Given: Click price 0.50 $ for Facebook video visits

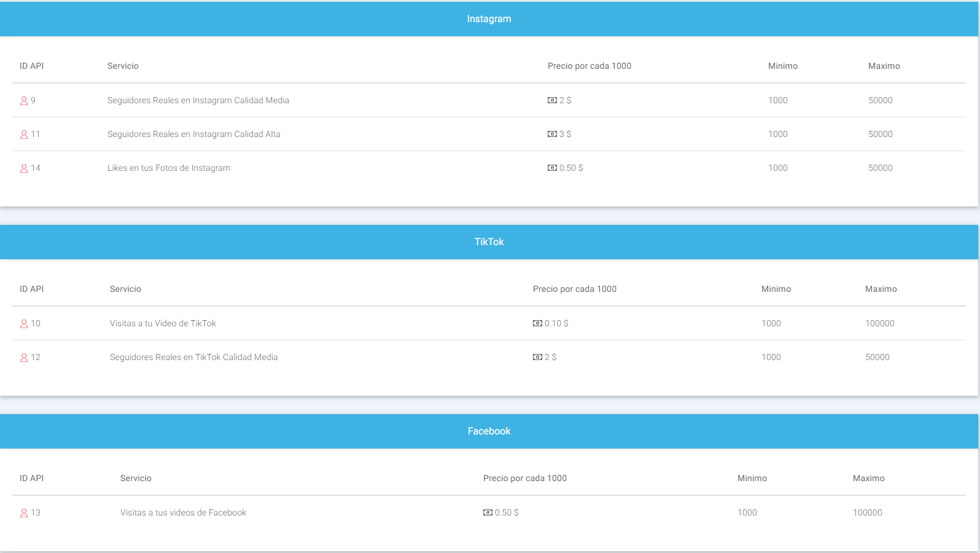Looking at the screenshot, I should (x=507, y=512).
